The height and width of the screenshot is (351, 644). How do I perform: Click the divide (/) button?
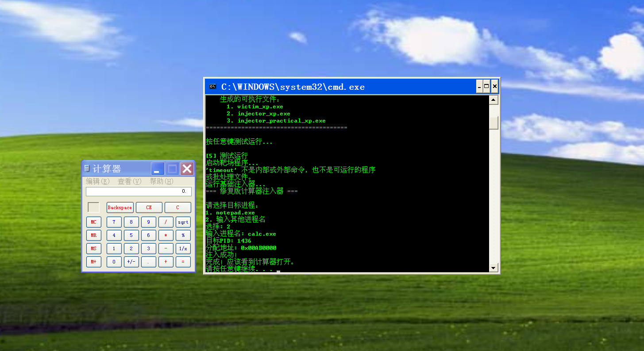166,222
